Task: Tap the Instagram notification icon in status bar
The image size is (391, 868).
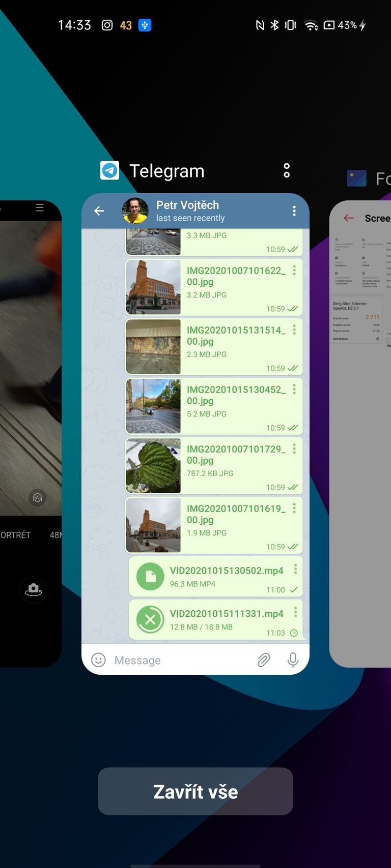Action: [107, 25]
